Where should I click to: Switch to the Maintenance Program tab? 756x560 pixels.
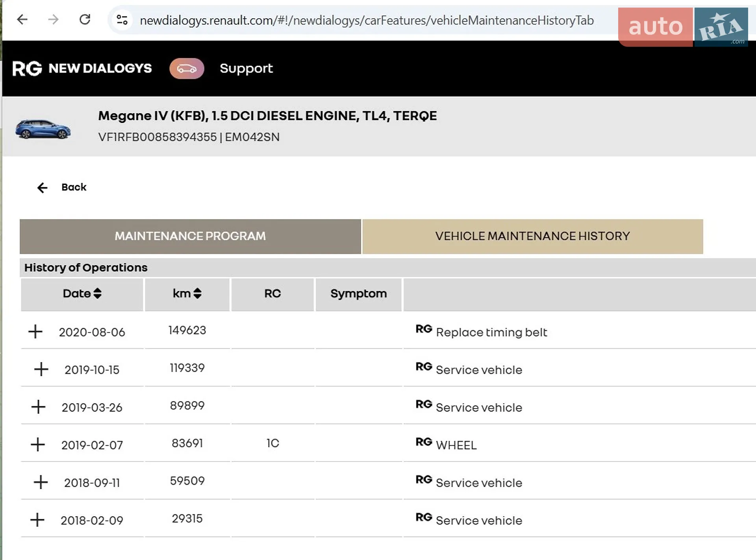[190, 236]
